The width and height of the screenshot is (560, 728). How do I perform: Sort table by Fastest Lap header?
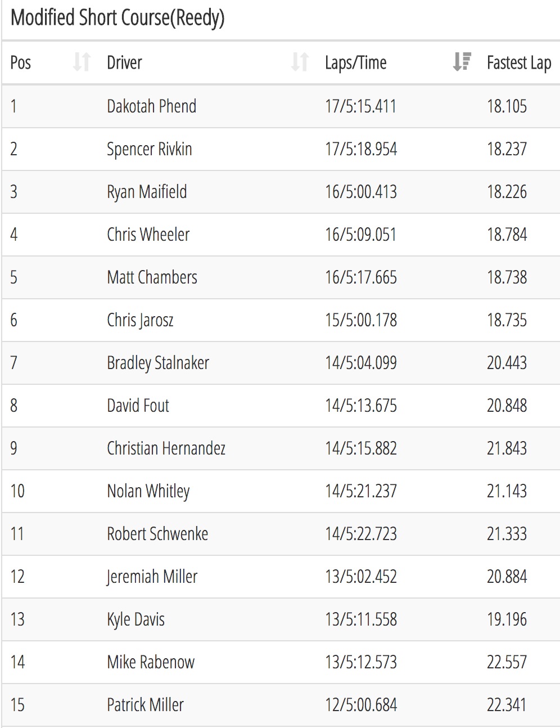click(x=518, y=62)
